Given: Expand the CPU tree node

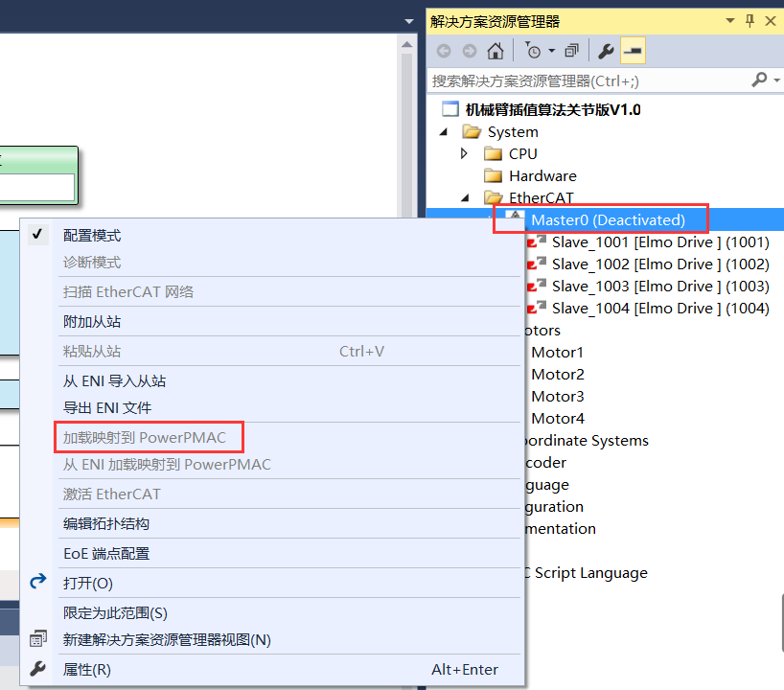Looking at the screenshot, I should [463, 153].
